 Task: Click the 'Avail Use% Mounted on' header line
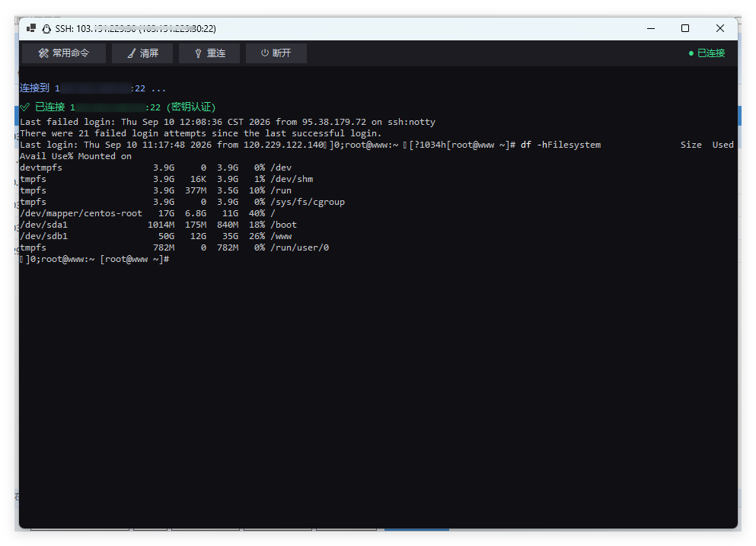[75, 156]
